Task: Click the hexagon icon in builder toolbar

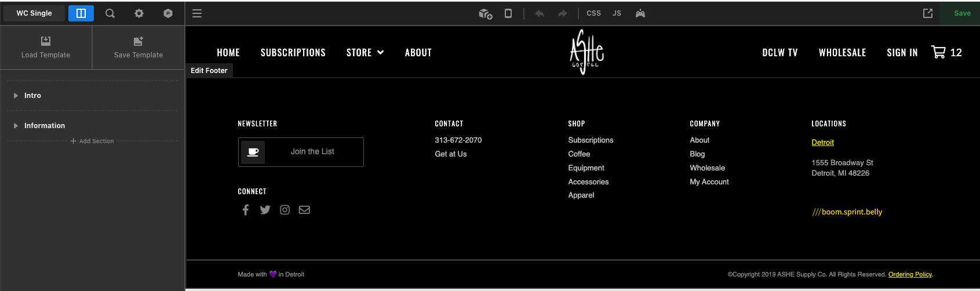Action: pyautogui.click(x=168, y=13)
